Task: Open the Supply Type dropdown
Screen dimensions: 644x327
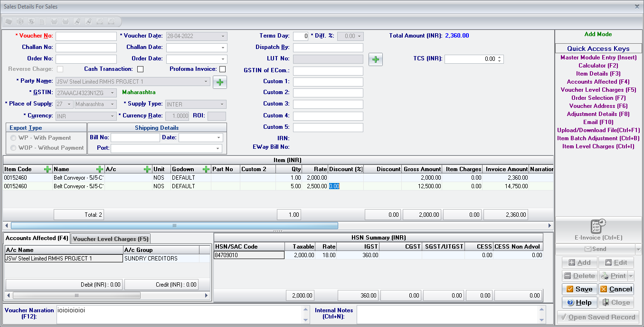Action: pyautogui.click(x=222, y=104)
